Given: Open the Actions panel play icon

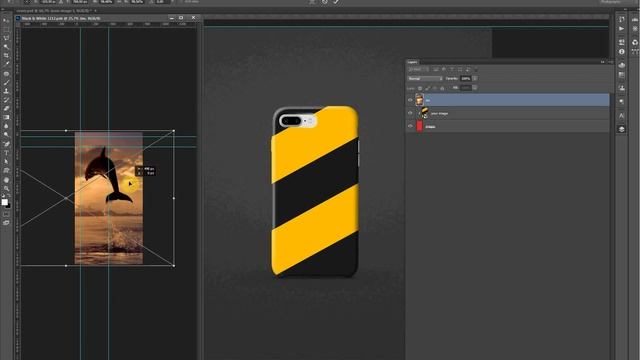Looking at the screenshot, I should point(621,29).
